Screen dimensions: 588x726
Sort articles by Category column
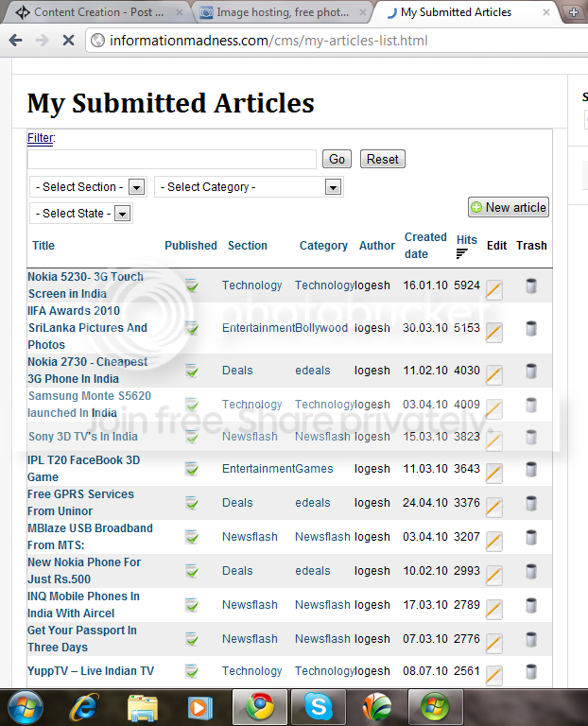pos(323,246)
